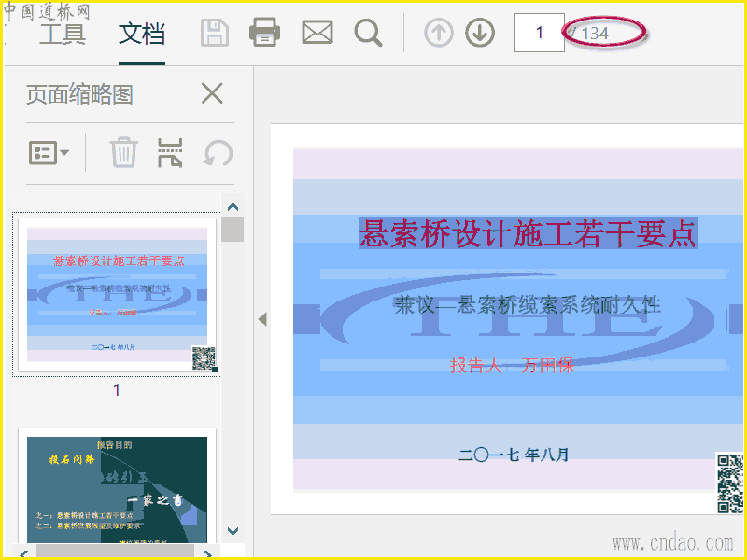
Task: Go to previous page with up arrow
Action: click(438, 33)
